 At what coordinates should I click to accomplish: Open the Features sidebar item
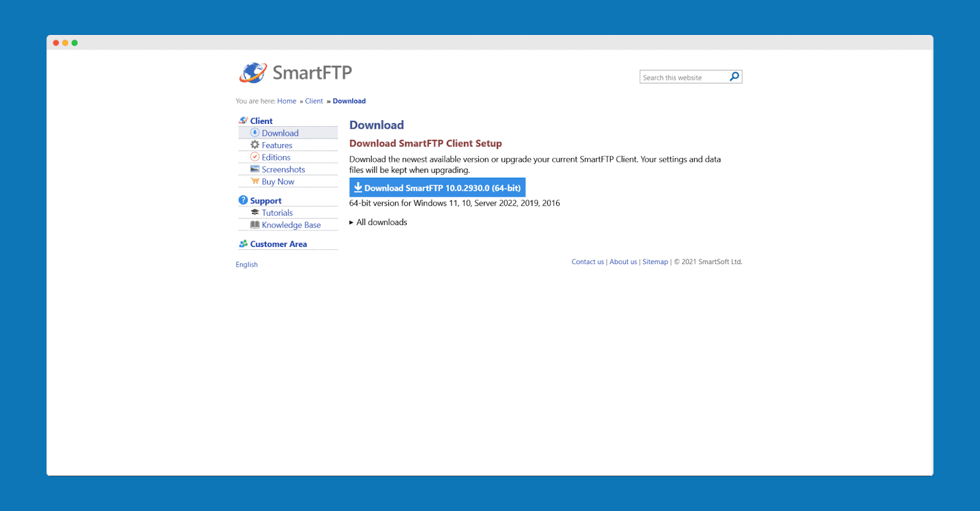(277, 145)
